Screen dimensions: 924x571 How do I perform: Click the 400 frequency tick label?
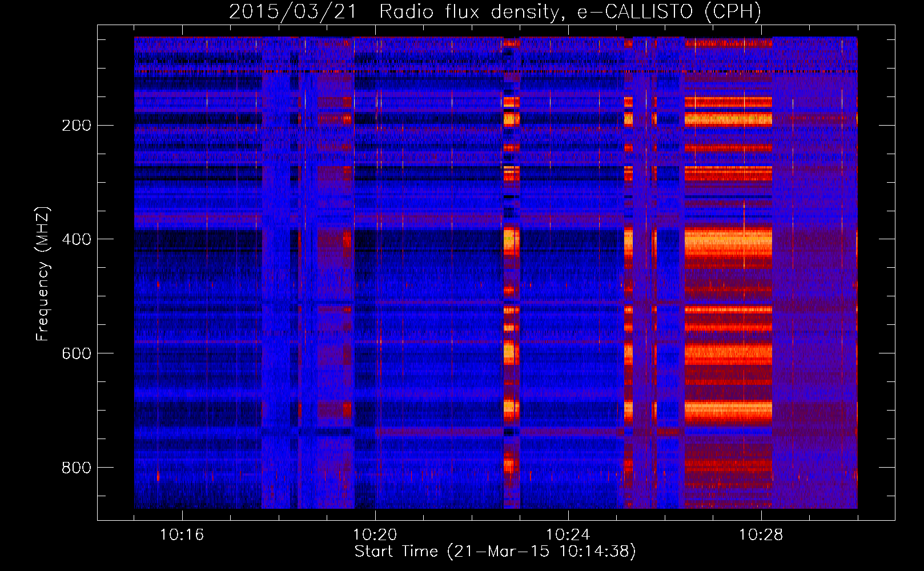click(76, 239)
